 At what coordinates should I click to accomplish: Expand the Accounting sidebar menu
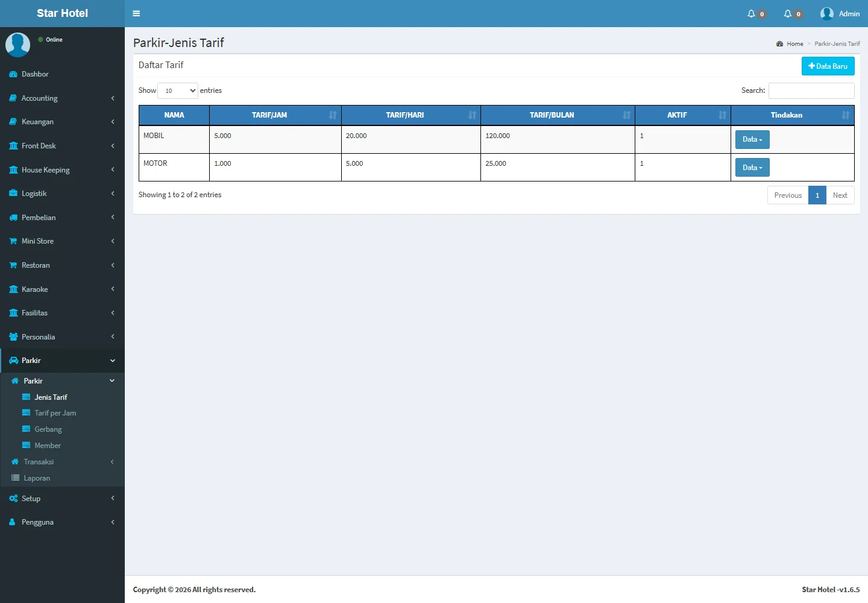(62, 98)
